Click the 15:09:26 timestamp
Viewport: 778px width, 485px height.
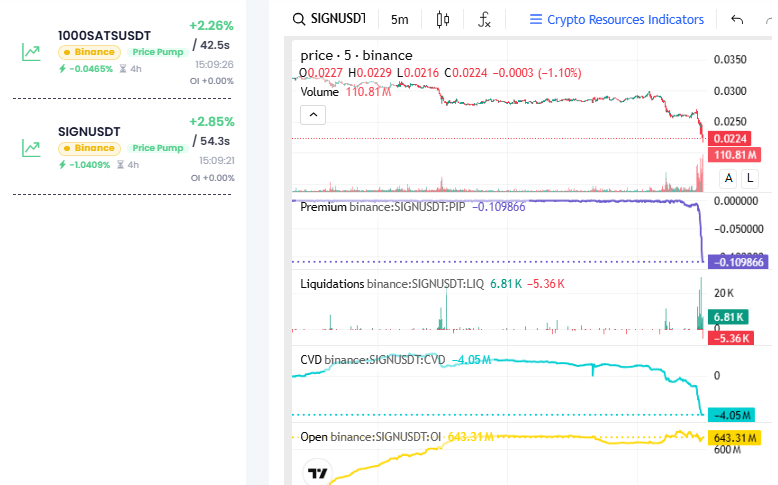tap(214, 65)
